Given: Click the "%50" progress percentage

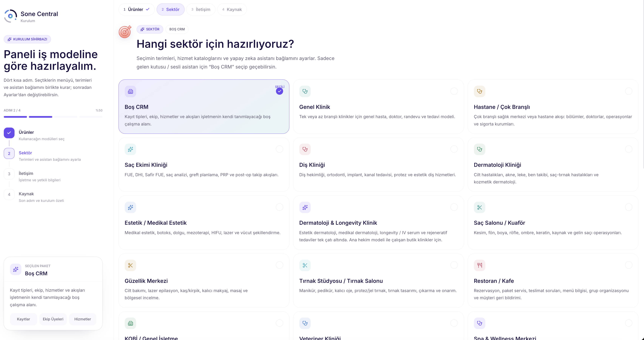Looking at the screenshot, I should (99, 110).
